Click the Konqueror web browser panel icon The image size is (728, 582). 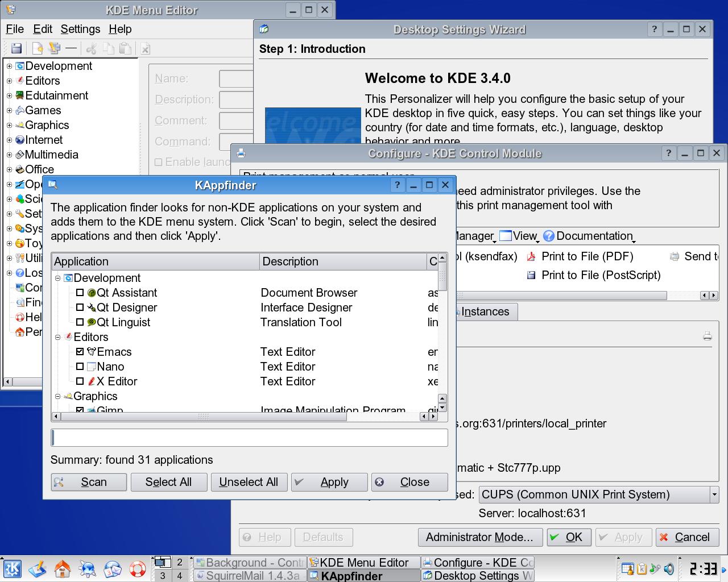88,568
